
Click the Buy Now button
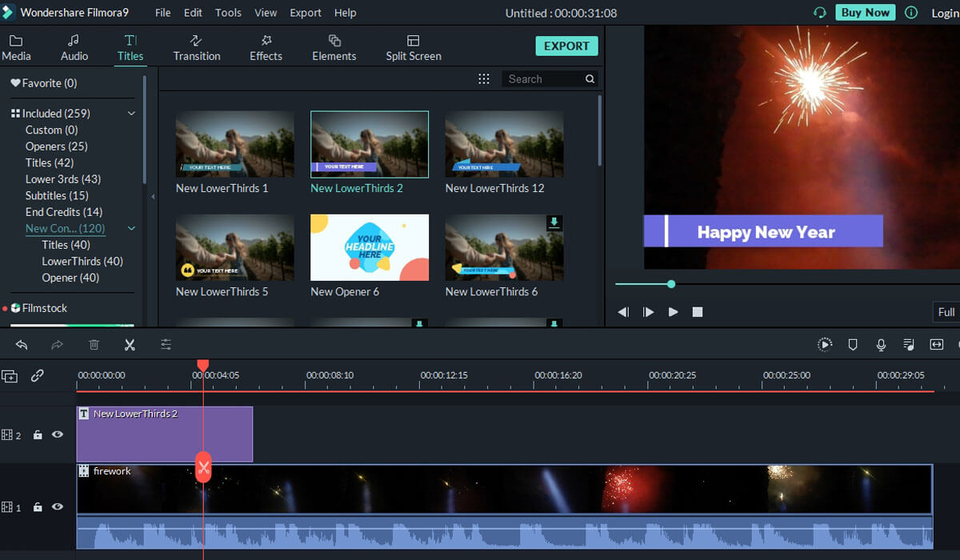click(866, 12)
